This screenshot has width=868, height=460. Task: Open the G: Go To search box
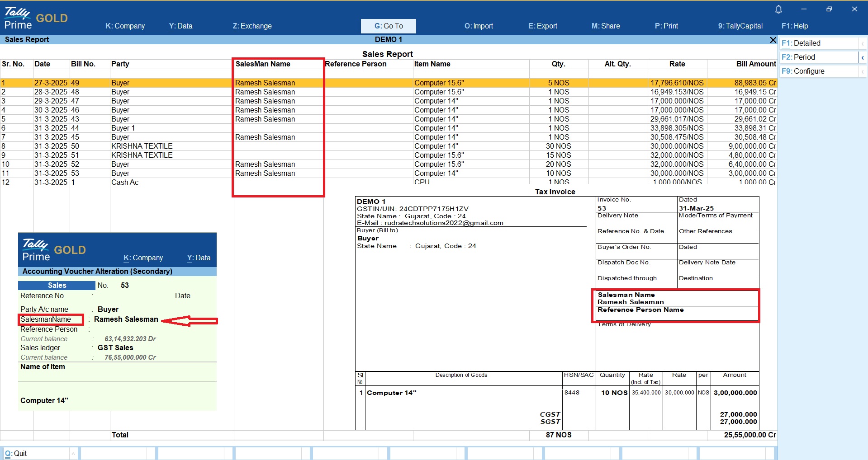(x=388, y=26)
